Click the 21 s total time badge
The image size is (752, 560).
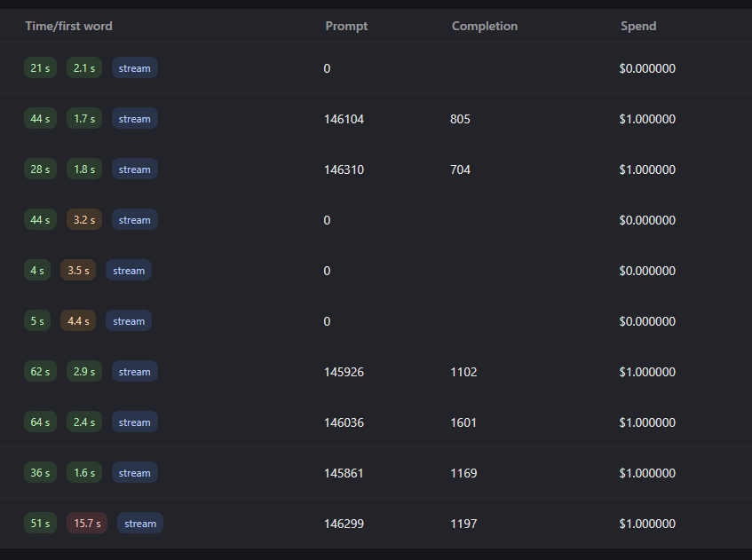[40, 68]
